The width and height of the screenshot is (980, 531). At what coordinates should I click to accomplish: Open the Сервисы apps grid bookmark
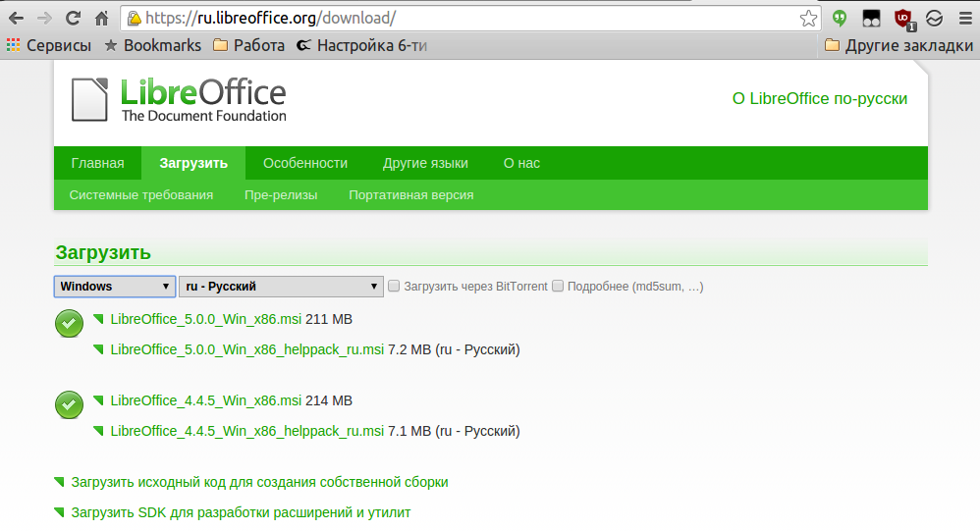point(49,45)
